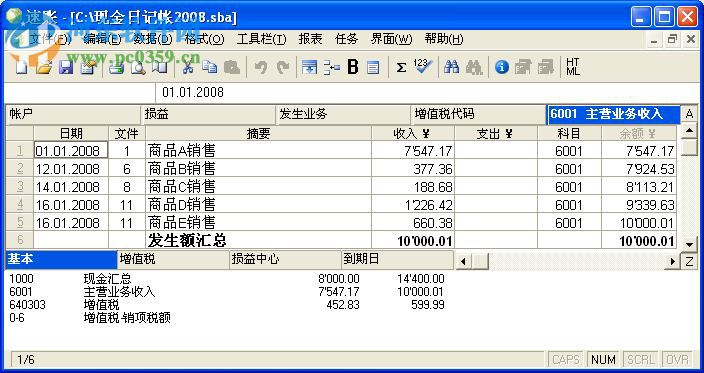Select the 商品A销售 cell
Screen dimensions: 704x373
pyautogui.click(x=259, y=151)
